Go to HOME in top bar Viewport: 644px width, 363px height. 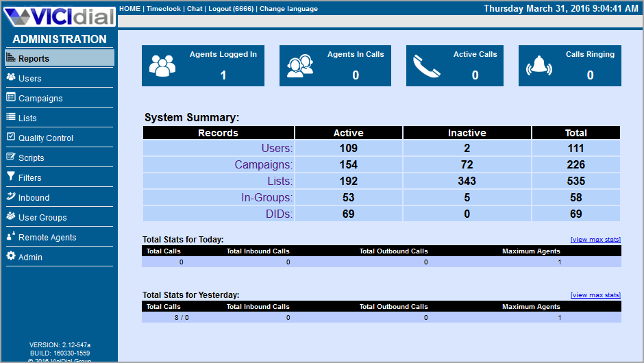(130, 9)
